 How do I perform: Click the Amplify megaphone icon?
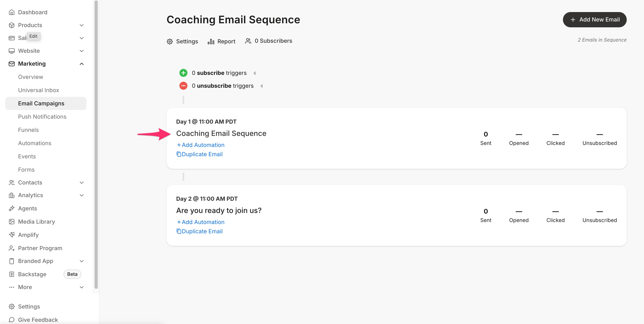pos(11,235)
